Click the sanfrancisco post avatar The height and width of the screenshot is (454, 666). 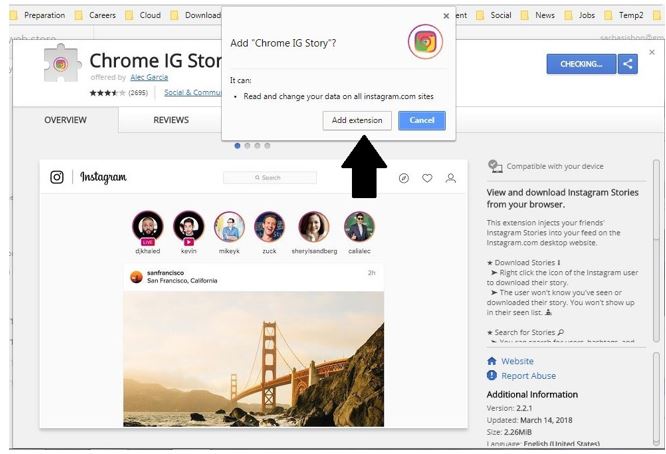click(136, 276)
